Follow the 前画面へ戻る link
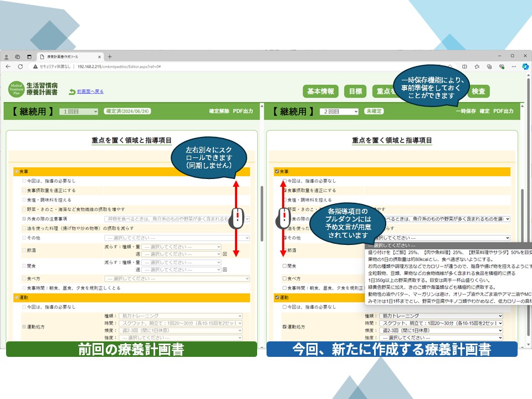Screen dimensions: 532x399 click(90, 91)
